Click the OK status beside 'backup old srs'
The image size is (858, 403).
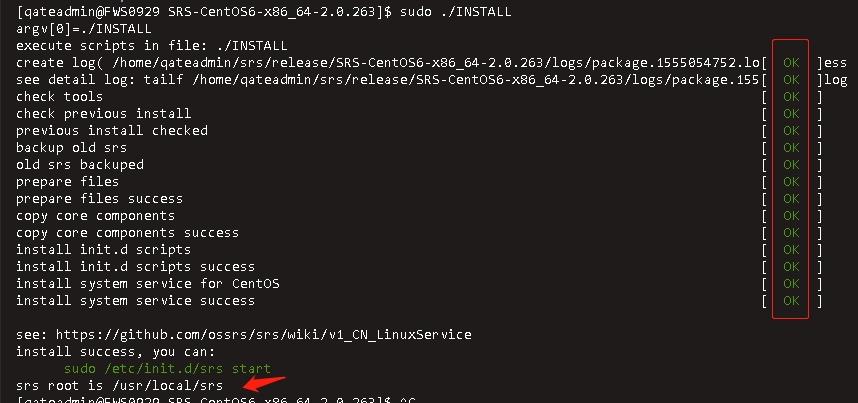(791, 148)
